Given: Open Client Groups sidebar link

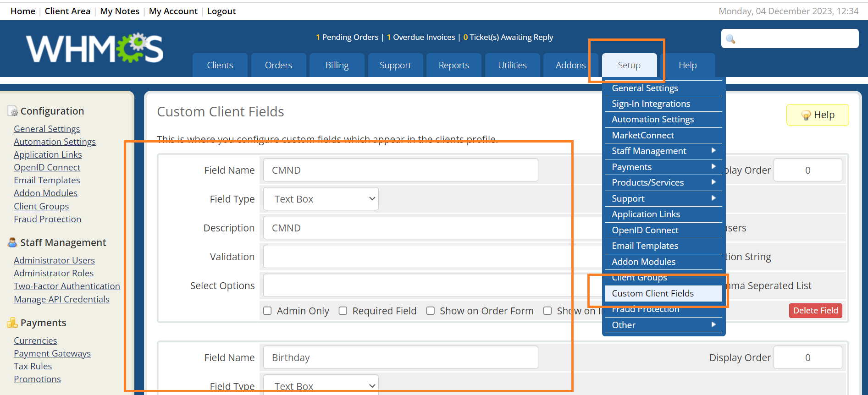Looking at the screenshot, I should 41,206.
